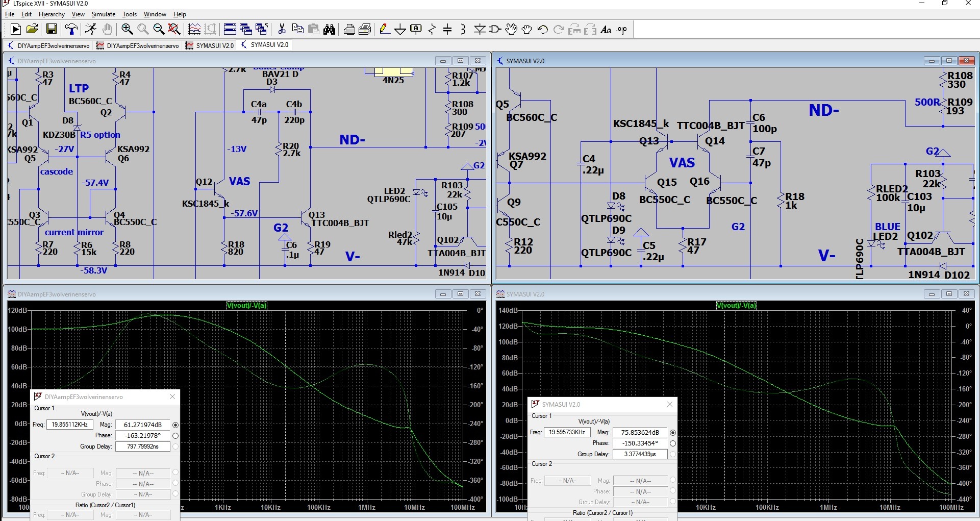The width and height of the screenshot is (980, 521).
Task: Minimize the SYMASUI V2.0 plot child window
Action: tap(932, 294)
